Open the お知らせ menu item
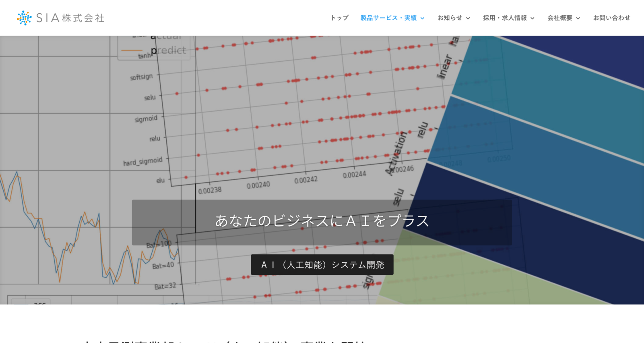 tap(450, 18)
